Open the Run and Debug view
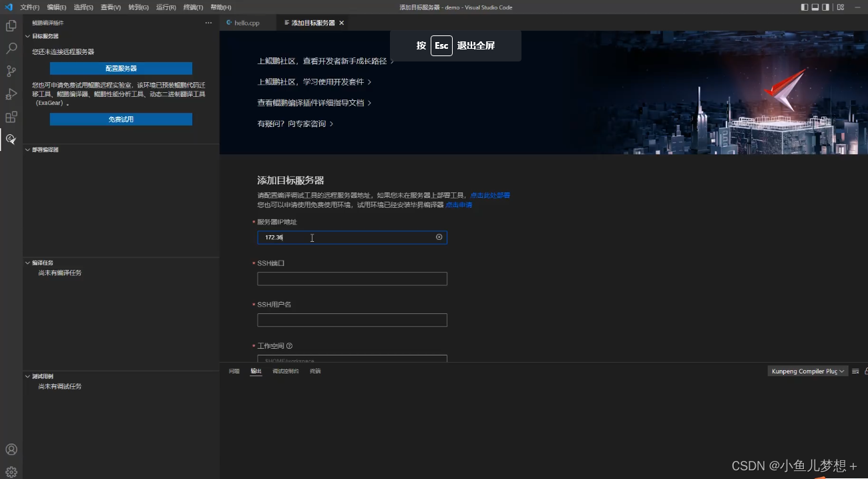The height and width of the screenshot is (479, 868). [11, 94]
